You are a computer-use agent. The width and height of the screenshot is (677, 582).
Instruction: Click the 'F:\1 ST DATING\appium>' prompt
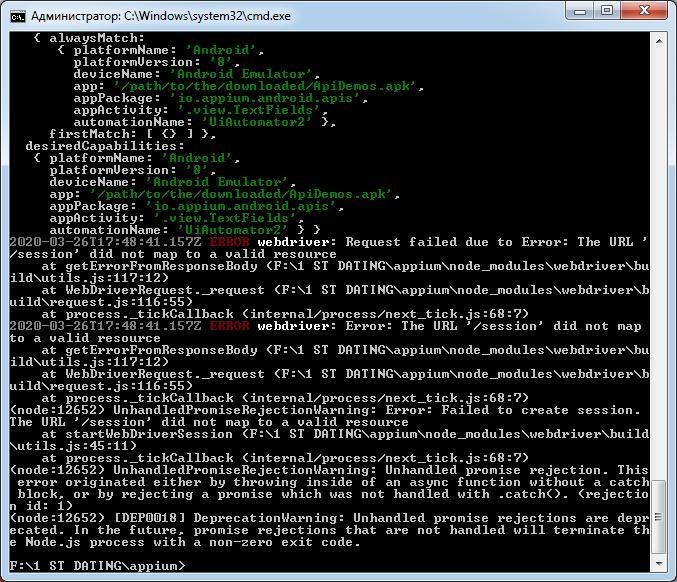tap(97, 566)
